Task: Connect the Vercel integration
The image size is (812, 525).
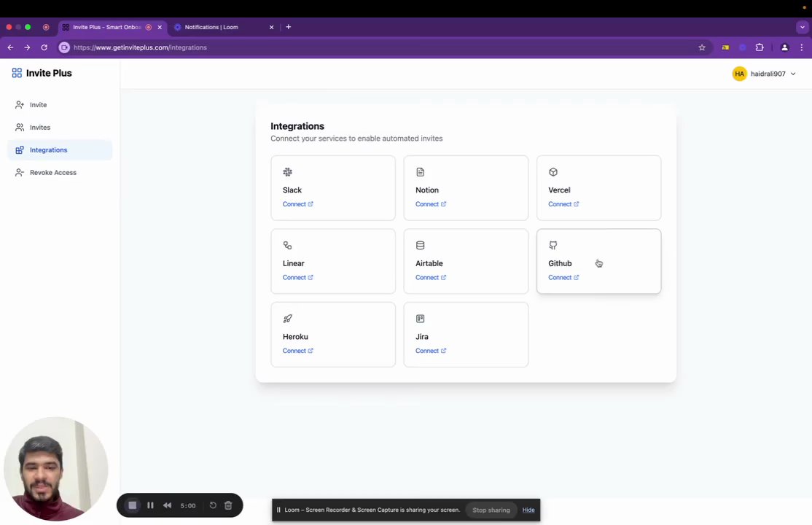Action: point(563,204)
